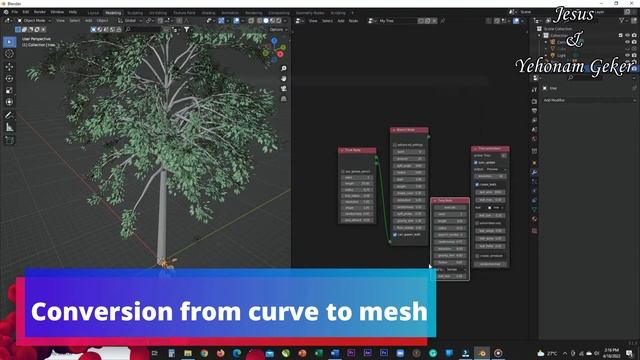The width and height of the screenshot is (640, 360).
Task: Select the Annotate tool
Action: tap(9, 115)
